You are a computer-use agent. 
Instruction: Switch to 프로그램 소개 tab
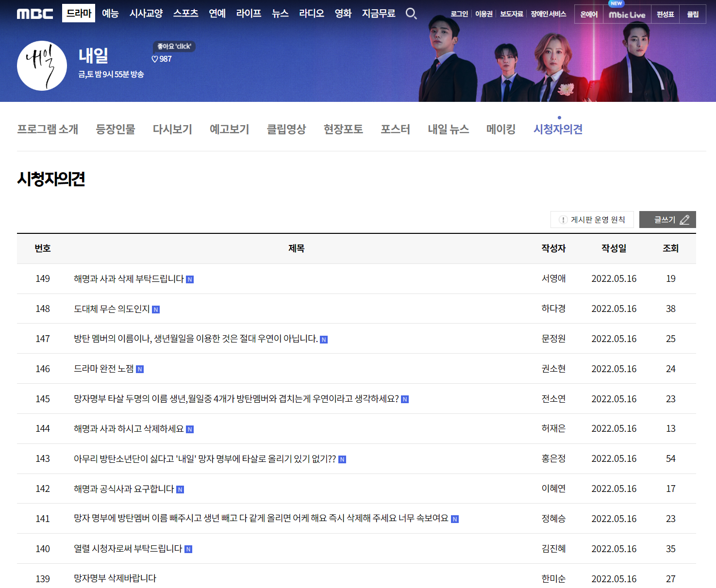click(x=48, y=129)
